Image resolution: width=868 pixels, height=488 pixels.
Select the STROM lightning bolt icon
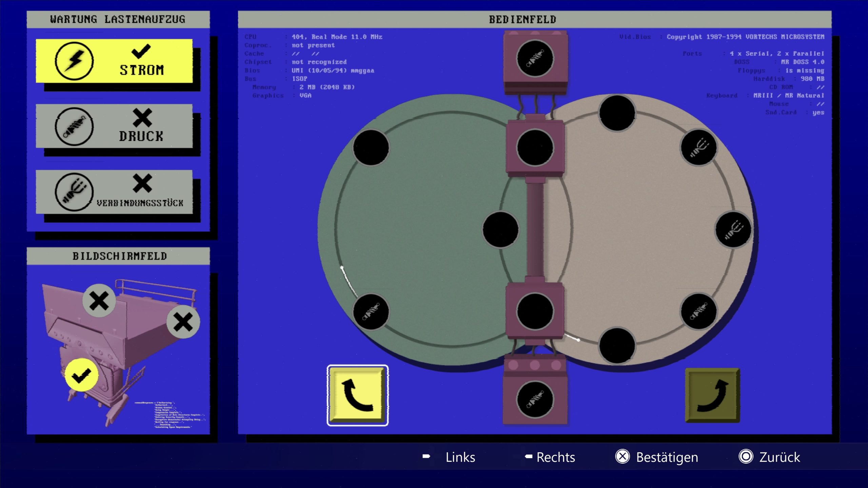click(x=74, y=61)
